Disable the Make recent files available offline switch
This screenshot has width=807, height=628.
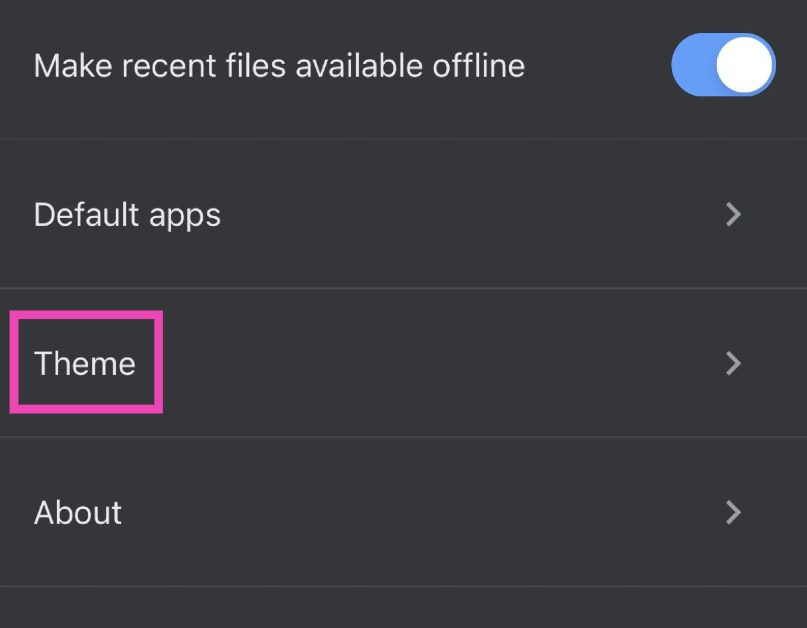[x=723, y=66]
